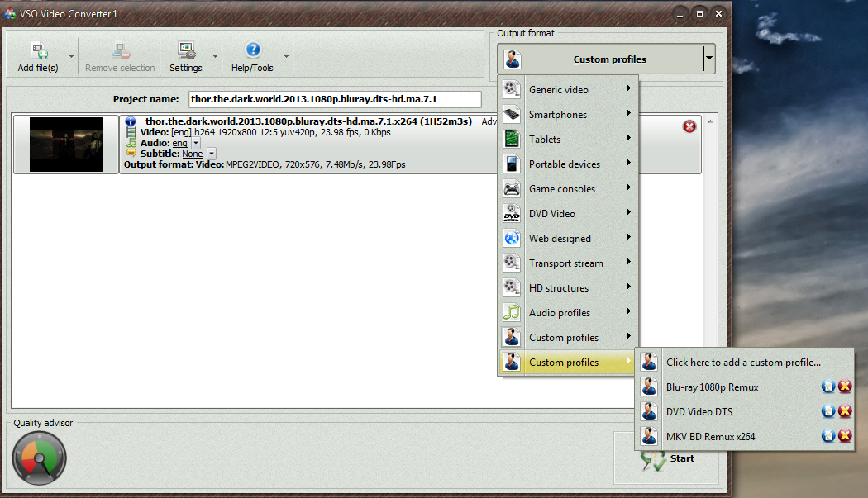Screen dimensions: 868x498
Task: Edit the Blu-ray 1080p Remux profile
Action: tap(828, 387)
